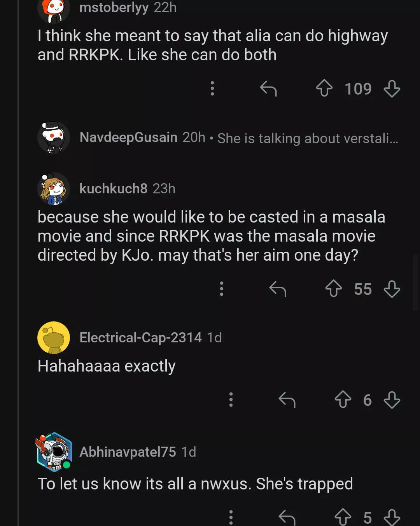
Task: Open overflow menu on kuchkuch8's comment
Action: (x=222, y=289)
